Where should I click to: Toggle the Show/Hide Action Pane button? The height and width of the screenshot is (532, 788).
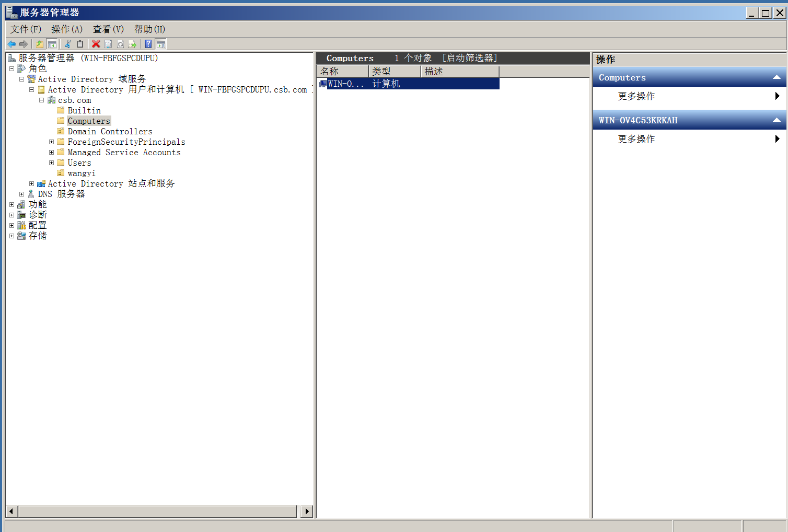[x=161, y=44]
